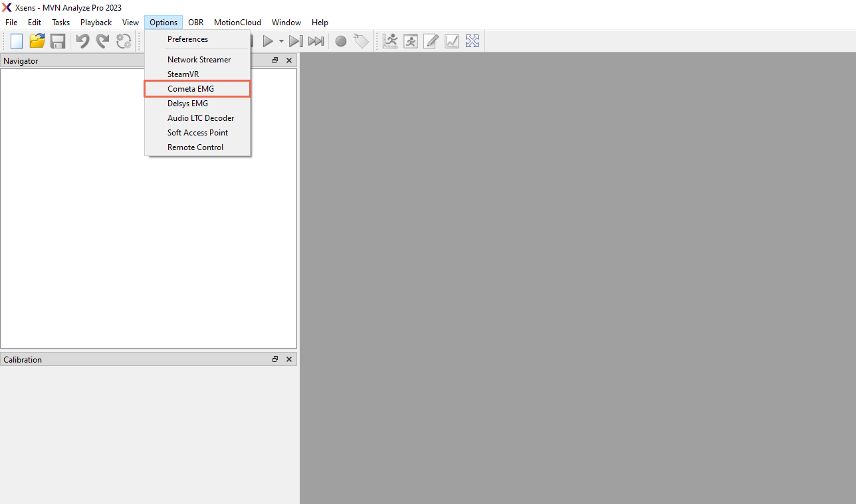856x504 pixels.
Task: Click the pencil edit icon
Action: pyautogui.click(x=431, y=41)
